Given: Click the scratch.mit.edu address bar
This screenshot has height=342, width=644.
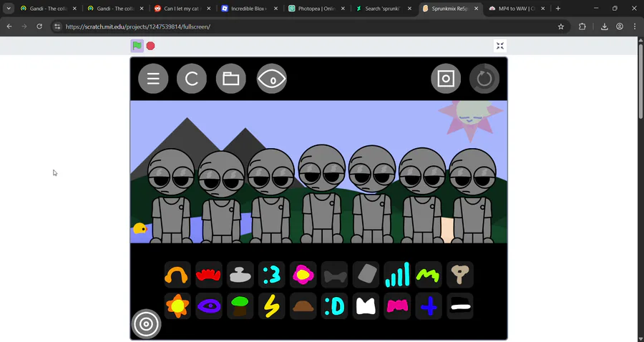Looking at the screenshot, I should click(308, 26).
